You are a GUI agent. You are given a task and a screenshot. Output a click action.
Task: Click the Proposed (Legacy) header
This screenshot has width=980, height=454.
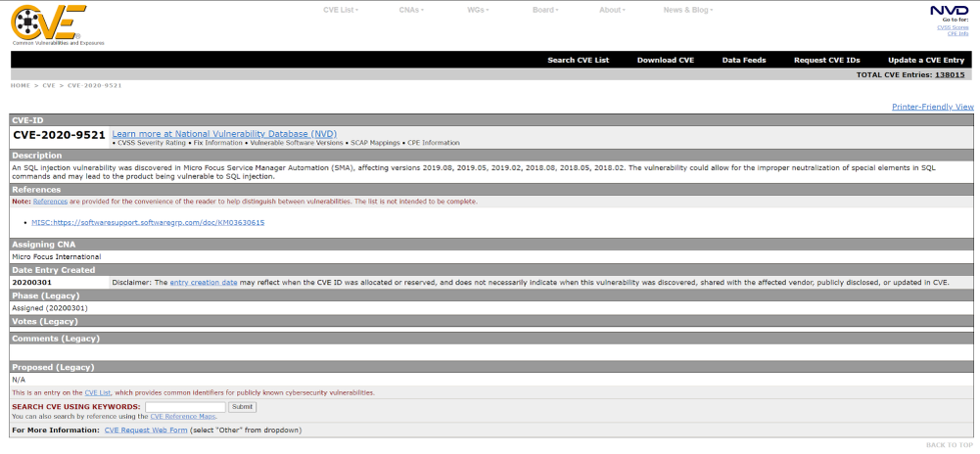click(491, 367)
